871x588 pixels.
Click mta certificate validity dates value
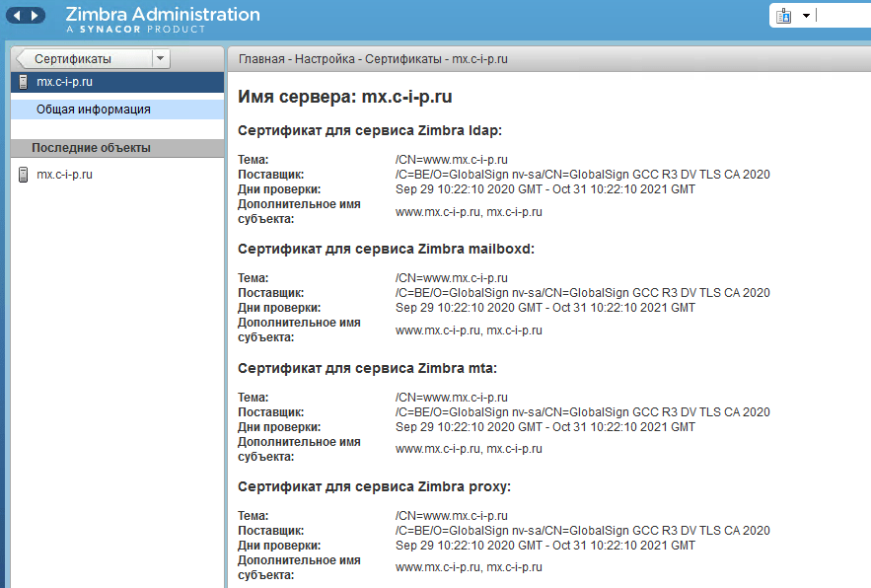click(x=545, y=427)
